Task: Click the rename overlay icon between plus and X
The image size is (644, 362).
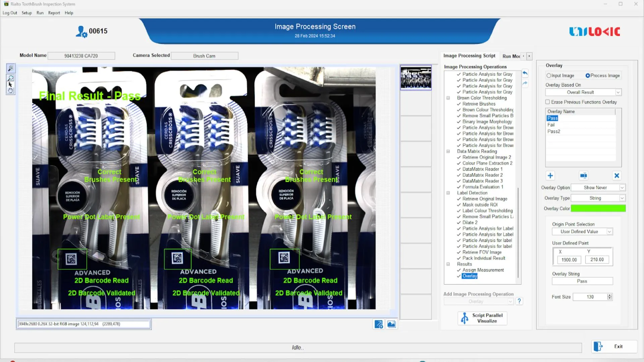Action: click(583, 176)
